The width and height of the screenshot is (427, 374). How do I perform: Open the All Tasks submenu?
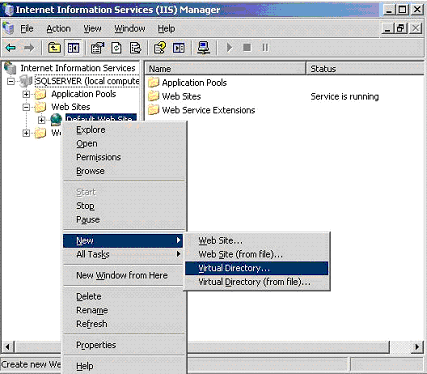(123, 254)
